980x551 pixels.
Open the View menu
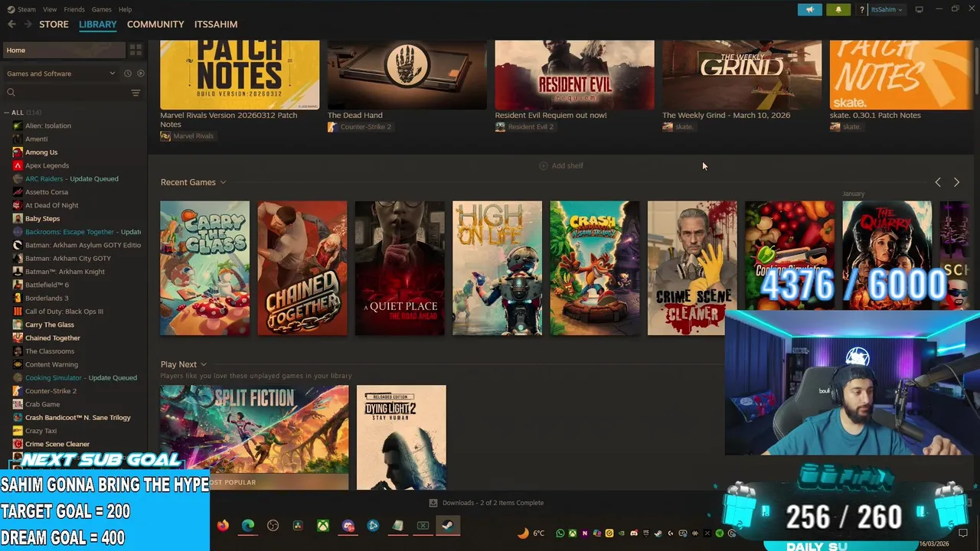(x=50, y=9)
